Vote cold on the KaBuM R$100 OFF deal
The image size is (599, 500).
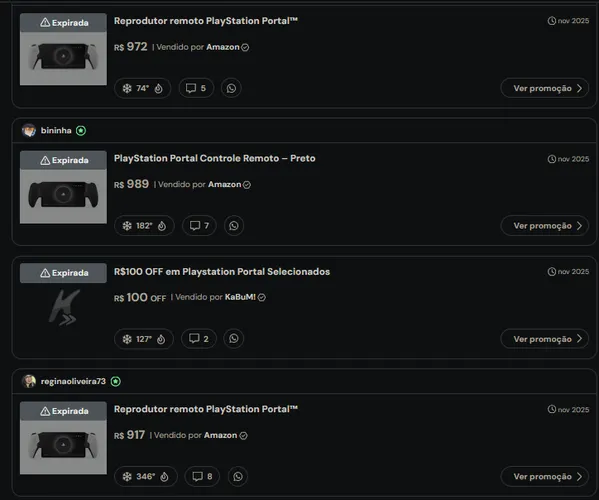pyautogui.click(x=127, y=339)
